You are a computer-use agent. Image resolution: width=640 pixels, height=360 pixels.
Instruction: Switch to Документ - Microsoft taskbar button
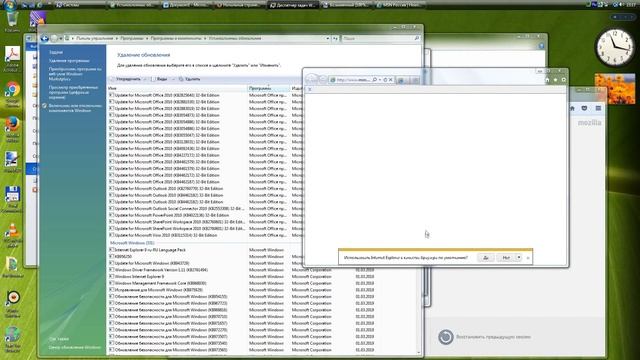click(187, 5)
